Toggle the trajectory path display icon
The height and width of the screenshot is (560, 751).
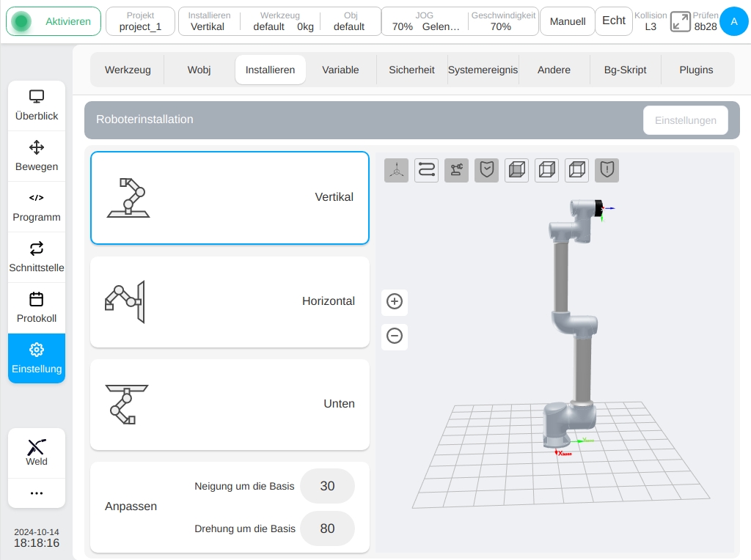point(426,170)
